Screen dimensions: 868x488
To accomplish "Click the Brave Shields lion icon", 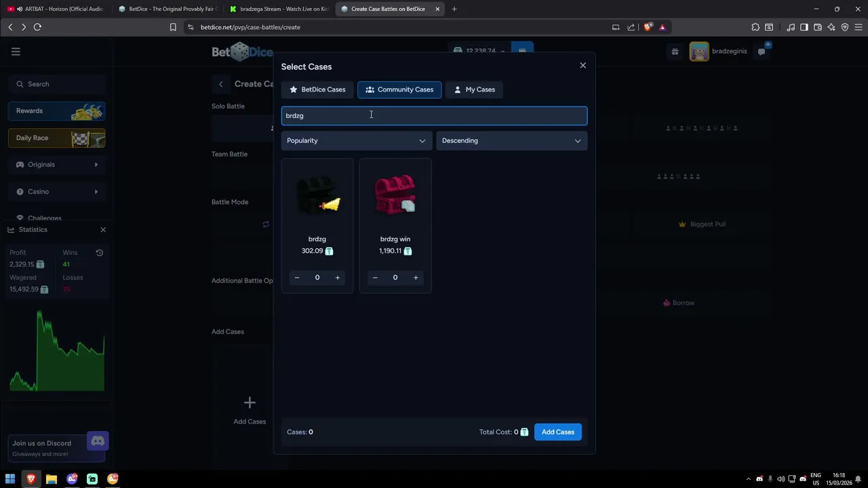I will tap(648, 27).
